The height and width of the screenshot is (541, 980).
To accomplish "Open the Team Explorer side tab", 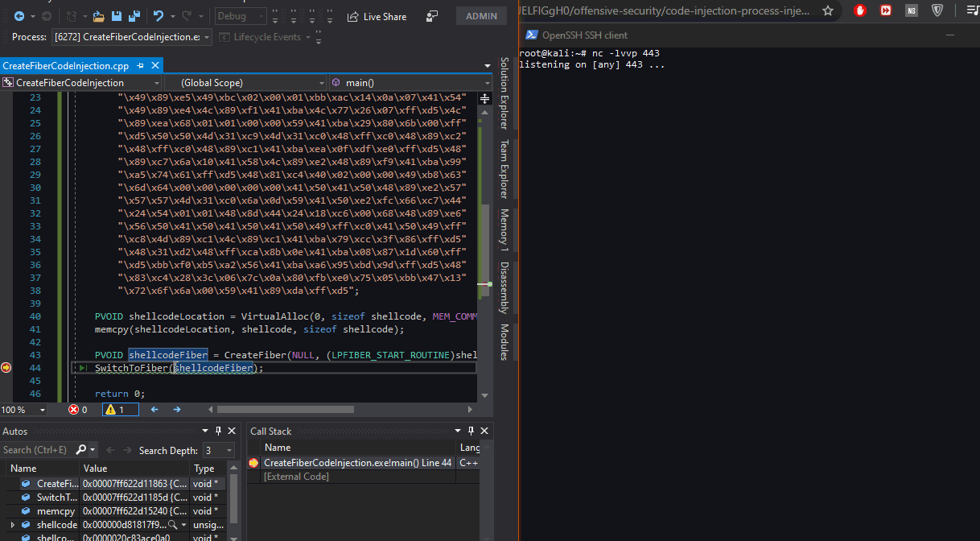I will coord(504,169).
